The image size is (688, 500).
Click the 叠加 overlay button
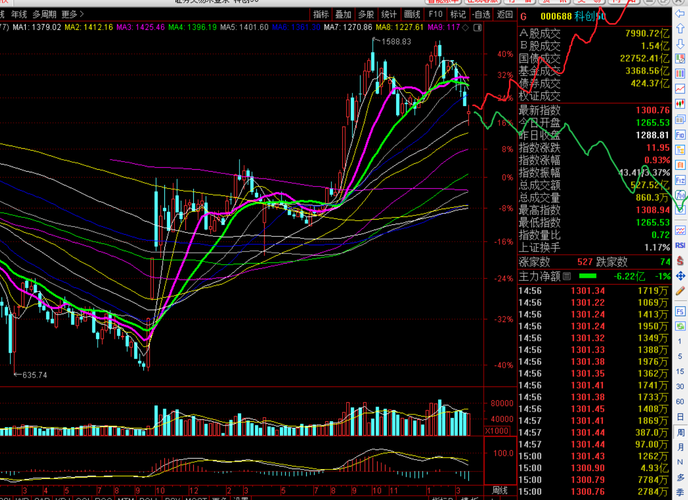click(x=344, y=14)
